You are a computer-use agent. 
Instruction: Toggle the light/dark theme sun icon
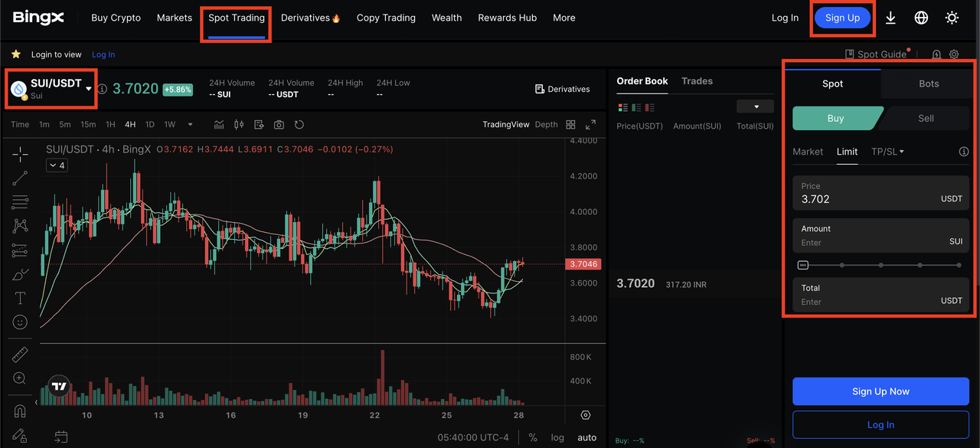pyautogui.click(x=952, y=18)
